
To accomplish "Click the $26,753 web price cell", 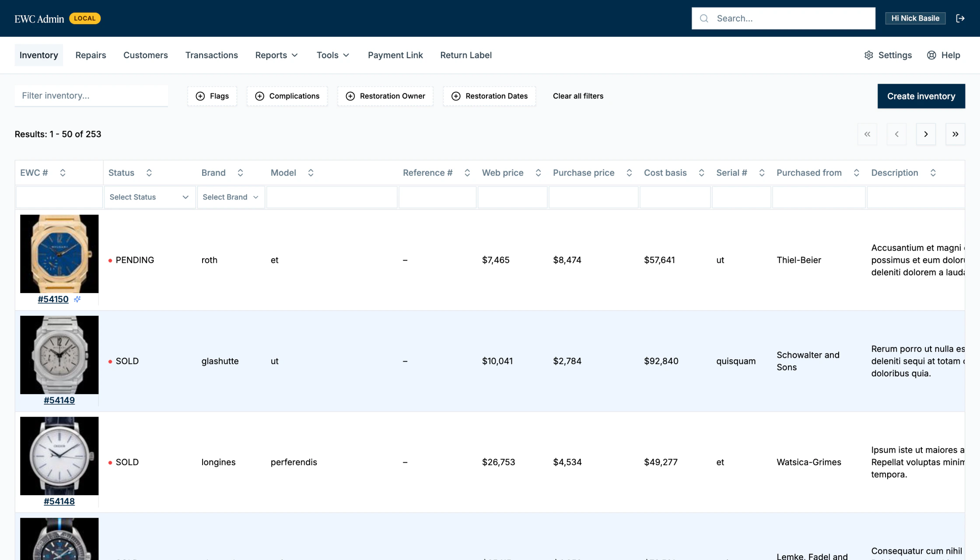I will point(498,462).
